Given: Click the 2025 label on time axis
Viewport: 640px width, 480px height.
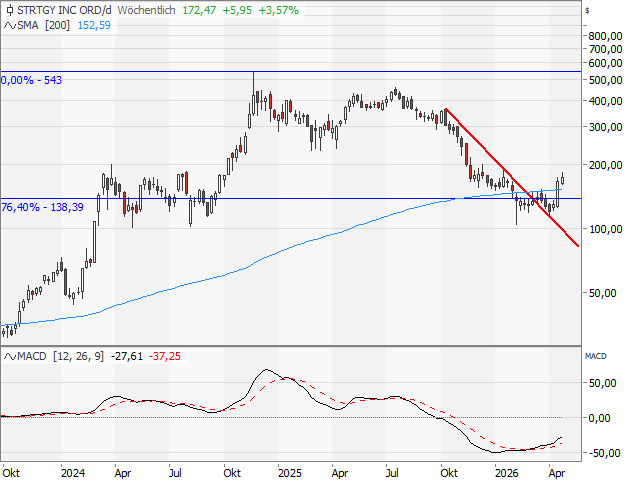Looking at the screenshot, I should pyautogui.click(x=290, y=470).
